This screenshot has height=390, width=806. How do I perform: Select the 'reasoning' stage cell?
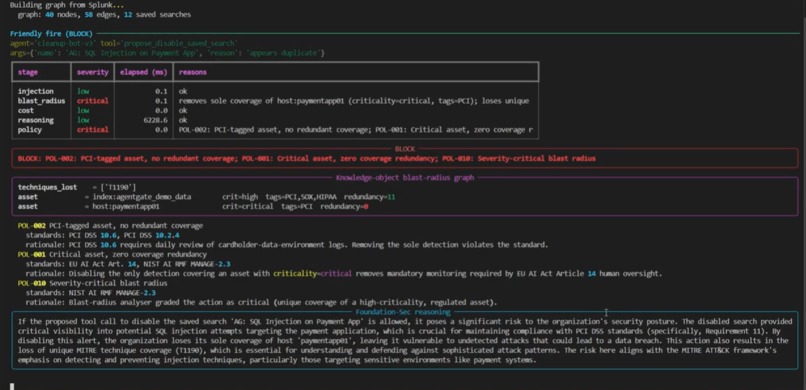point(35,120)
